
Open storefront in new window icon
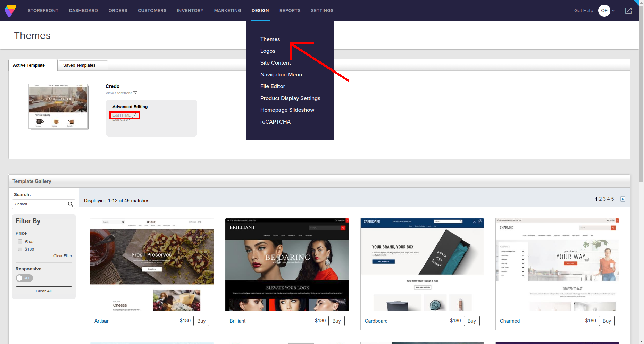[x=628, y=11]
